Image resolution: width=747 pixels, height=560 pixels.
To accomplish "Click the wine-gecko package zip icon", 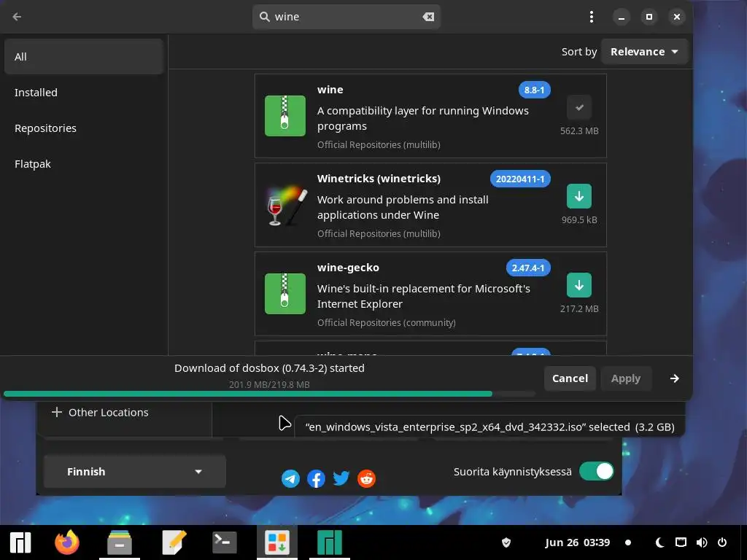I will coord(285,293).
